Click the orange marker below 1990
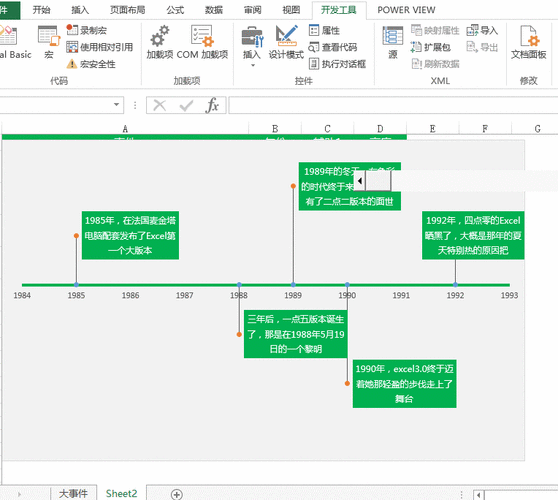This screenshot has height=500, width=558. [x=347, y=384]
